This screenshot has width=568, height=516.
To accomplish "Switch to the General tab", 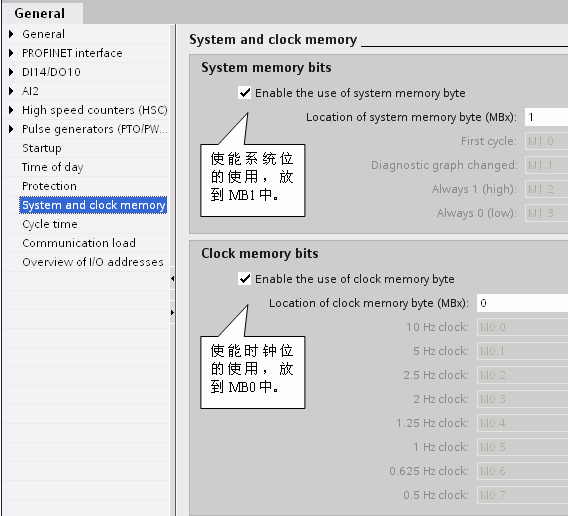I will [40, 13].
